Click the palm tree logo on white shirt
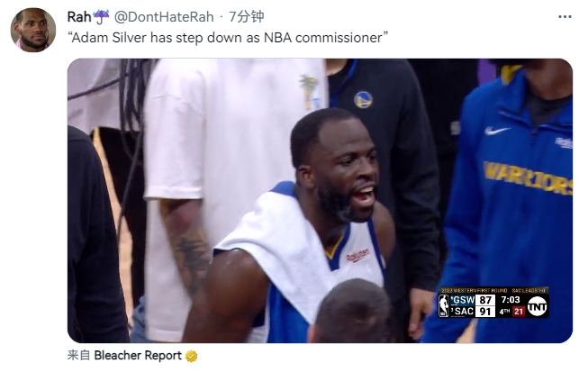 tap(309, 92)
